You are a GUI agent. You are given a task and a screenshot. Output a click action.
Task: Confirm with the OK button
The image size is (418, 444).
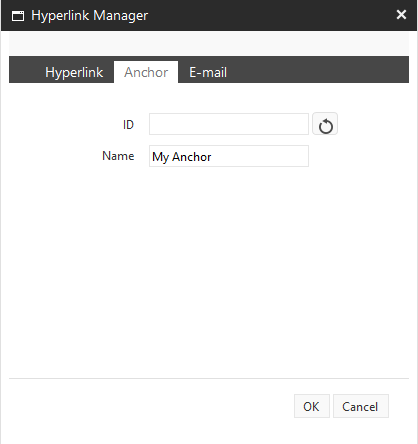tap(312, 406)
